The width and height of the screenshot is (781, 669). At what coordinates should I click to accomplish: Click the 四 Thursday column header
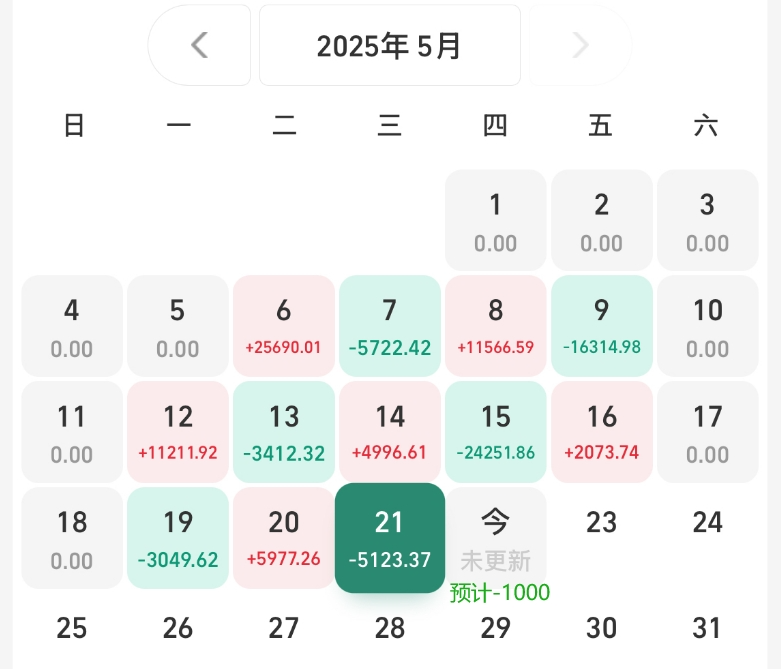click(x=495, y=126)
